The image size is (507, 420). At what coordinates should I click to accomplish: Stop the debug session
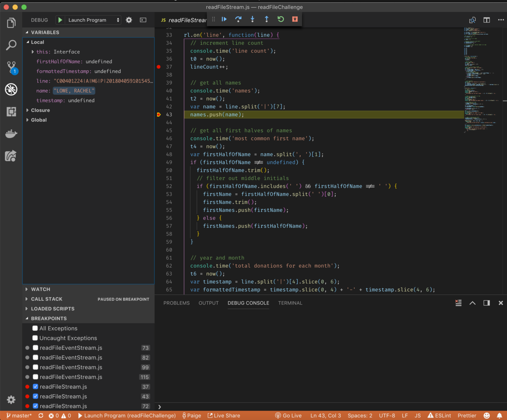click(295, 19)
